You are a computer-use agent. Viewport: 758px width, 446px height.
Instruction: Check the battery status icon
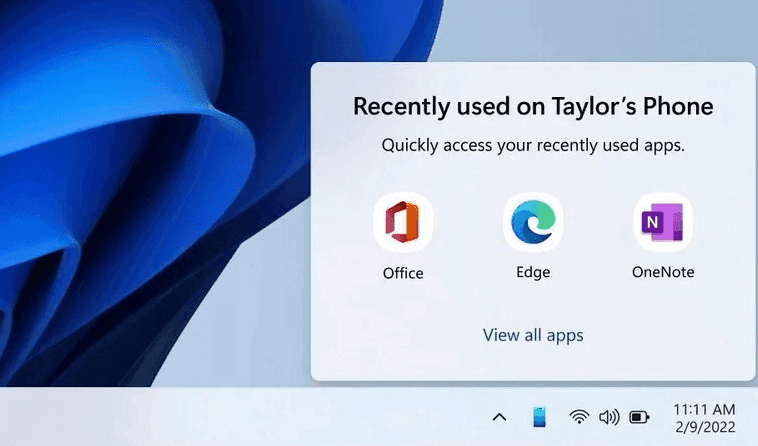(639, 417)
